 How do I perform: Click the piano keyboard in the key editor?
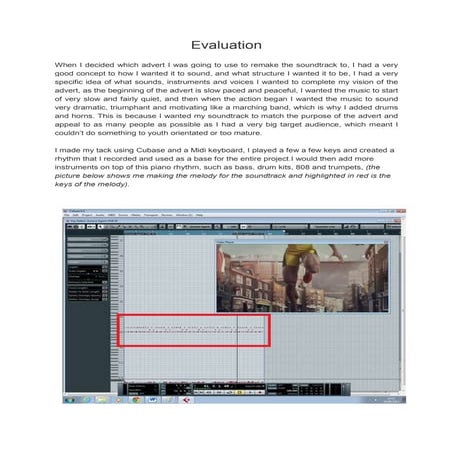click(x=117, y=308)
